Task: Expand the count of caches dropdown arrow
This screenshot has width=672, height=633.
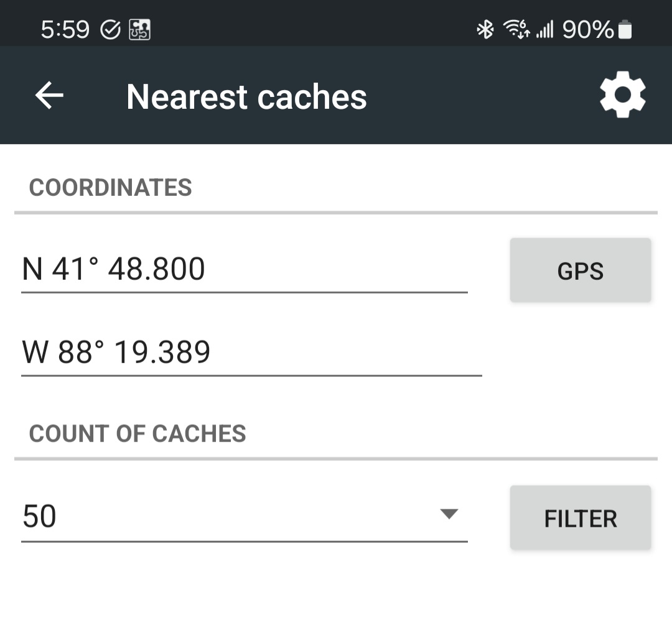Action: click(449, 514)
